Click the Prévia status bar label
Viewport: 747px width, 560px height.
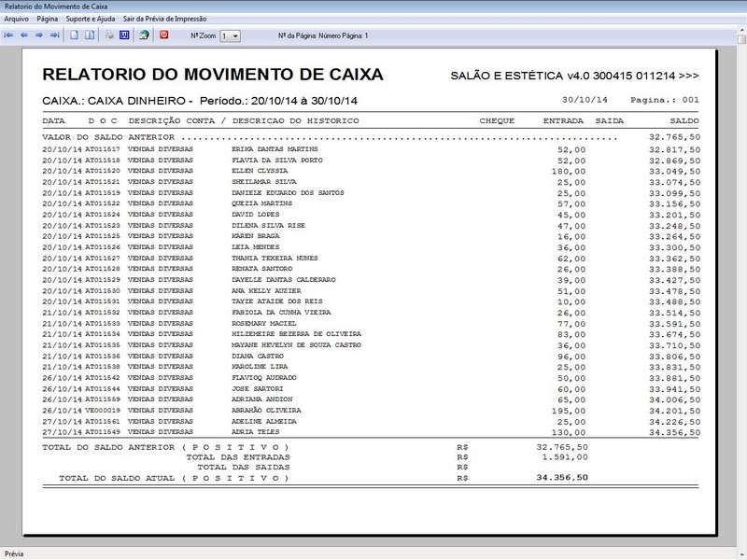click(14, 553)
